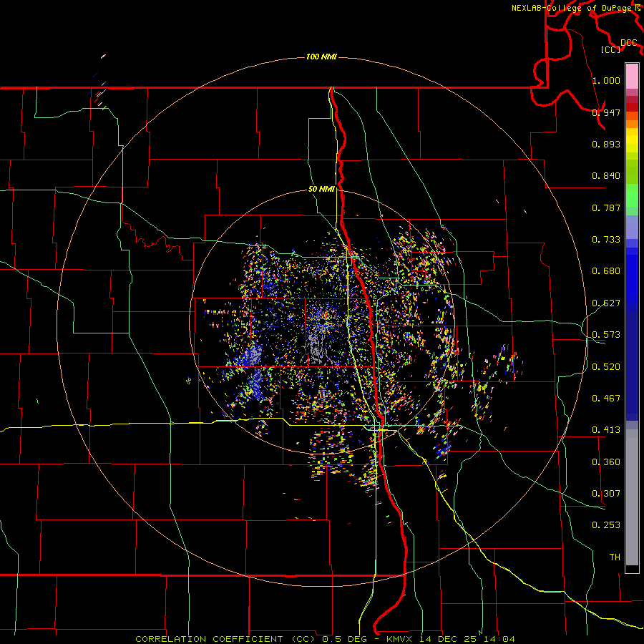Click the 14 DEC 25 14:04 timestamp
The height and width of the screenshot is (644, 644).
[468, 639]
